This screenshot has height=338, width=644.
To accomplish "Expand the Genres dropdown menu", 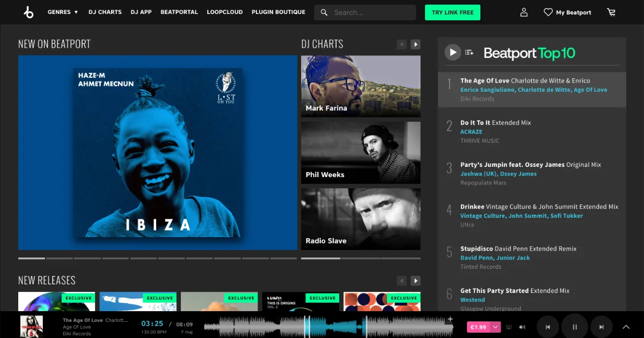I will pos(63,12).
